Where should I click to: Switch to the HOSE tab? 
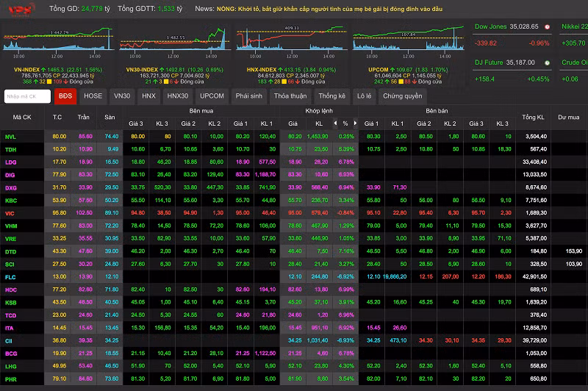click(x=93, y=96)
